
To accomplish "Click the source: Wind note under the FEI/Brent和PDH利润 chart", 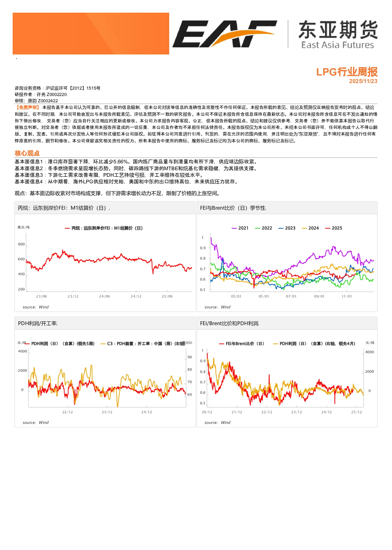I will [x=217, y=422].
